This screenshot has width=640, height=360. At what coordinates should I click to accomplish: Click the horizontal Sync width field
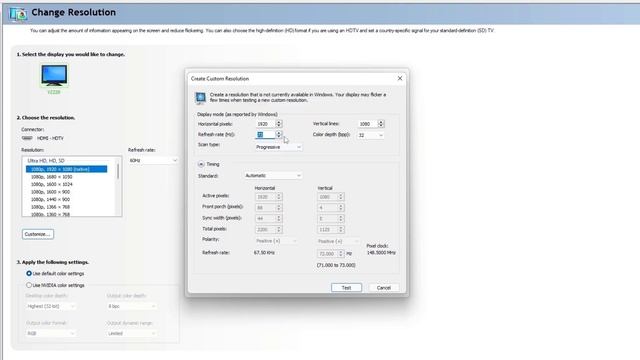click(268, 219)
